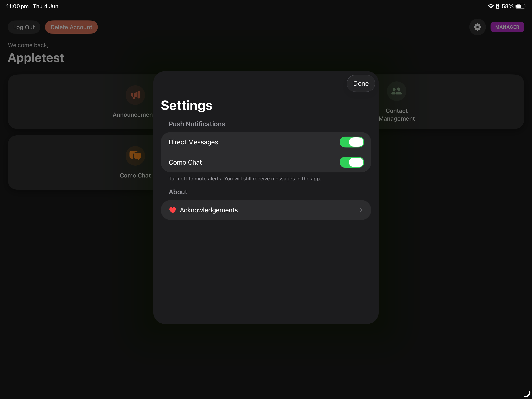532x399 pixels.
Task: Toggle Direct Messages push notifications
Action: (x=351, y=142)
